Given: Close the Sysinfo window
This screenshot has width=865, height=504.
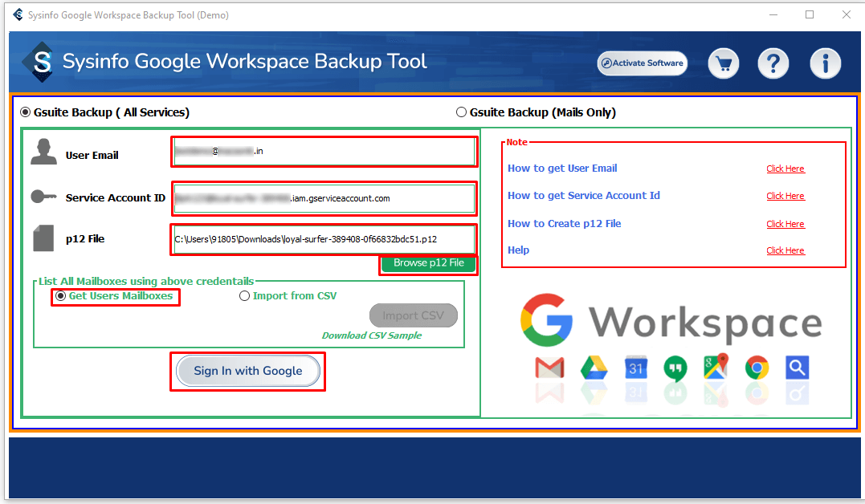Looking at the screenshot, I should coord(847,15).
